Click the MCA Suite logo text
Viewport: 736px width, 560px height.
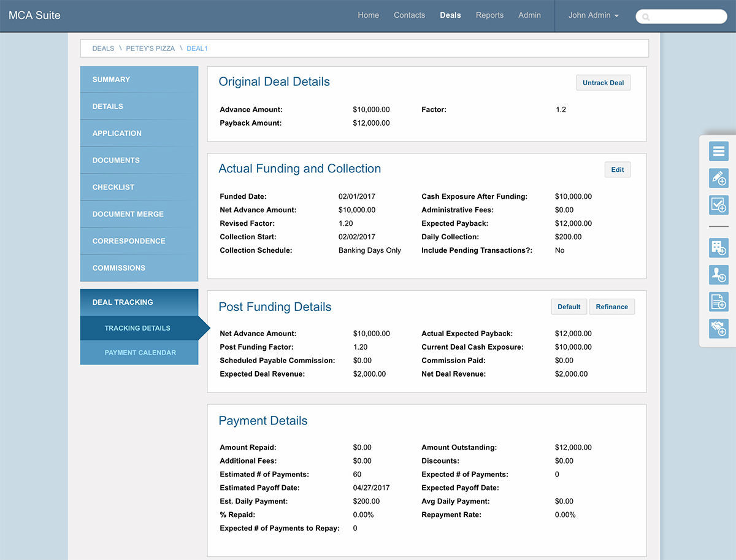click(x=34, y=15)
